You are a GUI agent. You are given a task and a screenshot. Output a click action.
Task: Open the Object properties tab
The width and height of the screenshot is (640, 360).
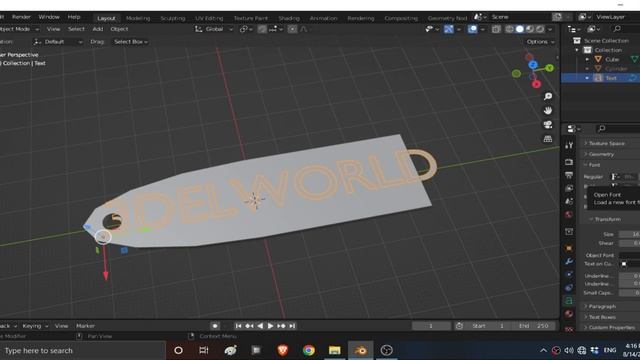pyautogui.click(x=569, y=248)
